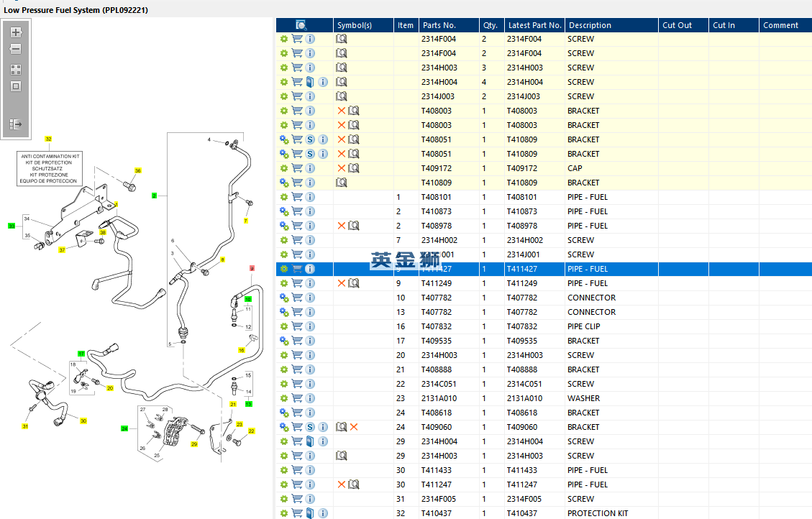Add T408101 PIPE - FUEL to cart
The height and width of the screenshot is (519, 812).
[x=297, y=197]
